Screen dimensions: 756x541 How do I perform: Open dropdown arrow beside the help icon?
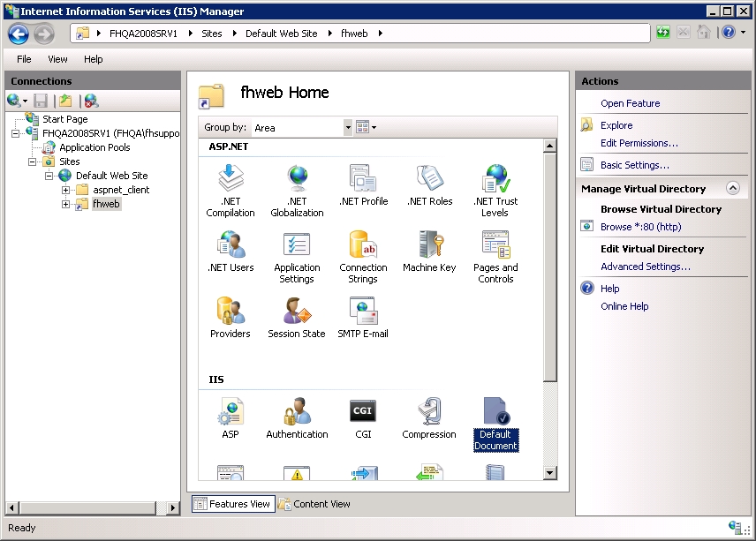743,33
